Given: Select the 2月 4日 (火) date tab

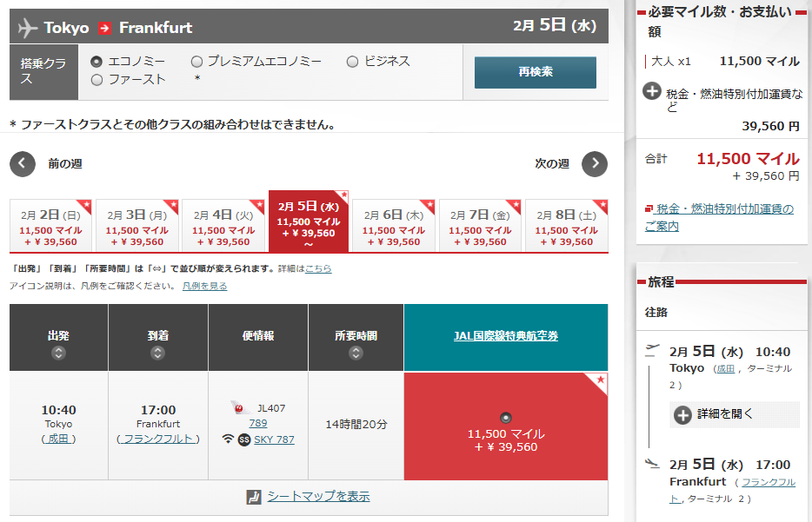Looking at the screenshot, I should coord(223,226).
